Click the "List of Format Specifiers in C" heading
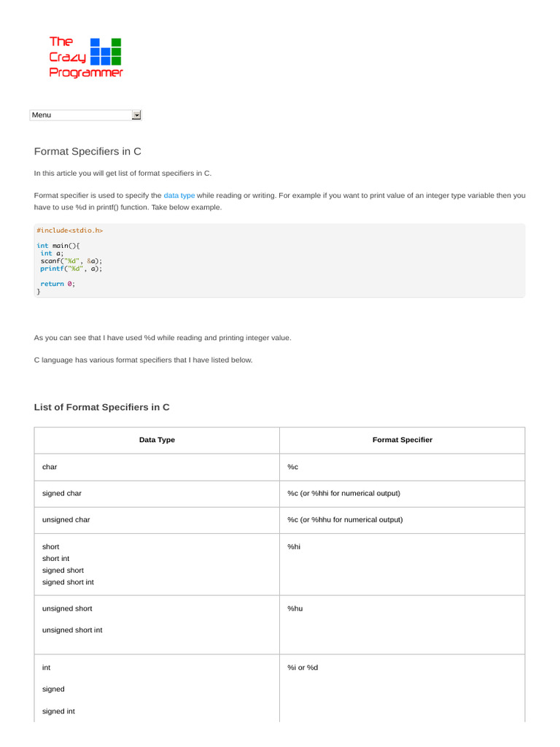This screenshot has height=747, width=560. [x=102, y=407]
